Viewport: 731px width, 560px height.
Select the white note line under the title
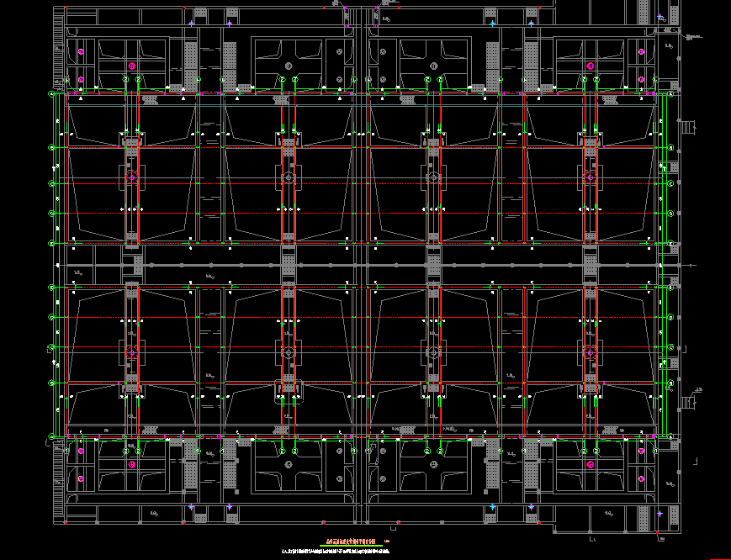(335, 551)
